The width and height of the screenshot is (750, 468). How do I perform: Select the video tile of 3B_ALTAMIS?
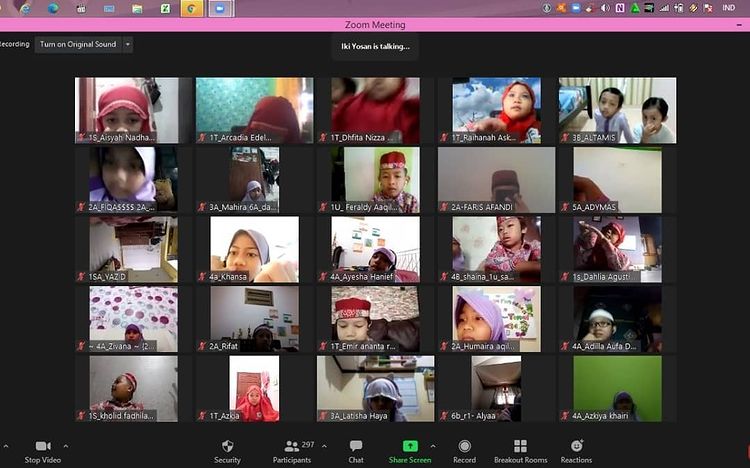tap(617, 110)
